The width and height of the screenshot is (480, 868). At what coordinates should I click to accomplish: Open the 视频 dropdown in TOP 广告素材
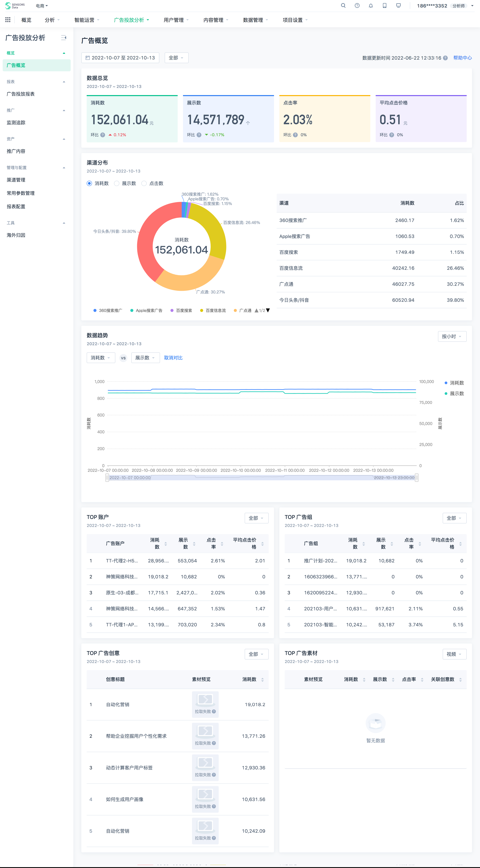[454, 654]
